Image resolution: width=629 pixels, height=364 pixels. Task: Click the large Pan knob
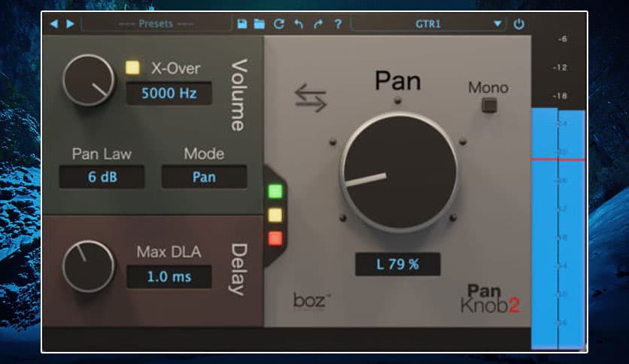coord(398,172)
